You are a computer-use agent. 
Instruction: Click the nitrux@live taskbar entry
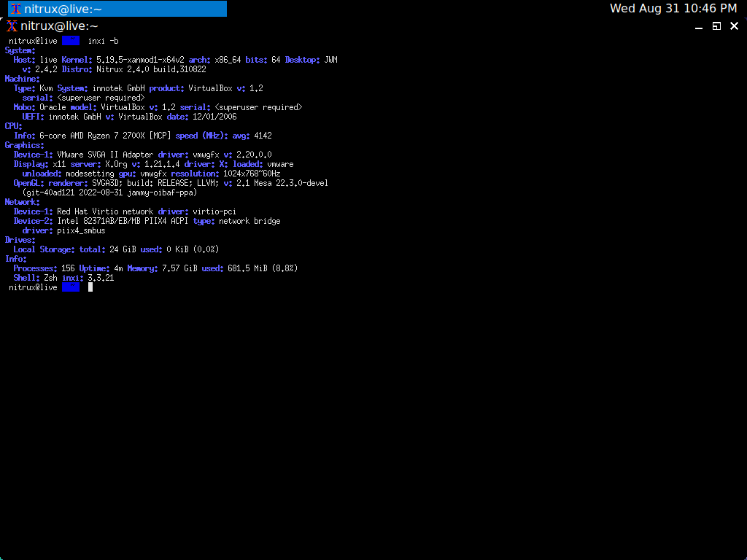point(117,9)
